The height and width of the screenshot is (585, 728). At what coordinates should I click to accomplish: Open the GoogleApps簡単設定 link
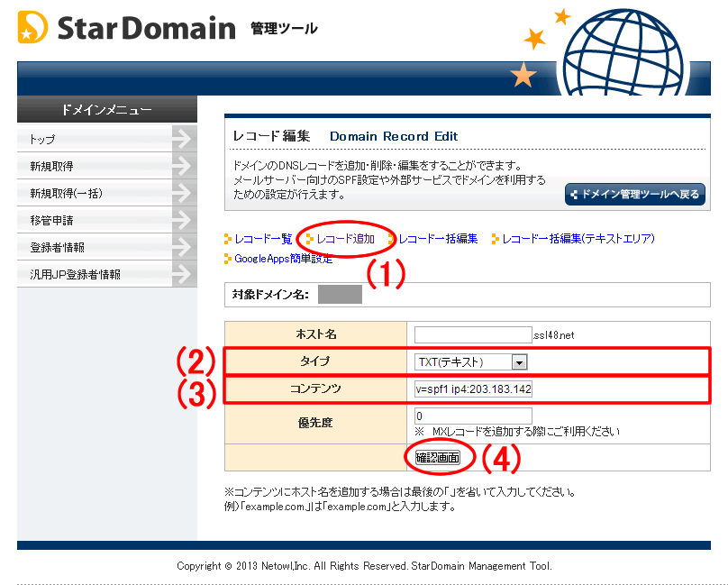click(284, 259)
